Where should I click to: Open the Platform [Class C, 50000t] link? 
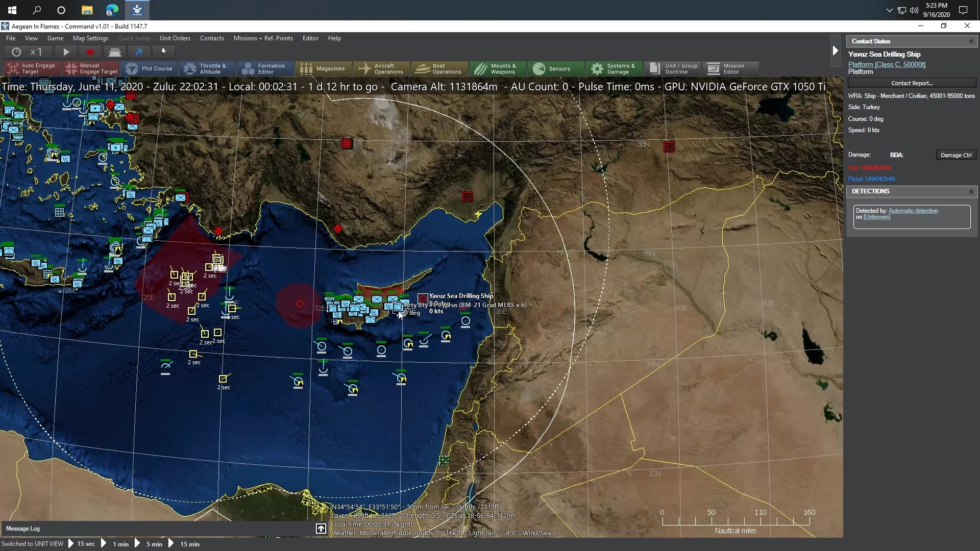pos(887,64)
